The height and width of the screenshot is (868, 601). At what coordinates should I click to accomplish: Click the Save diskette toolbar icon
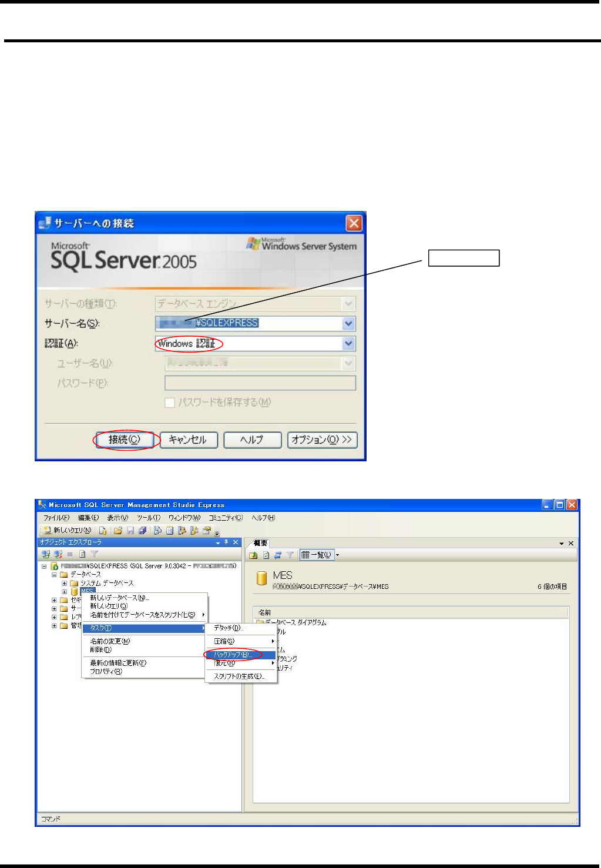(130, 531)
